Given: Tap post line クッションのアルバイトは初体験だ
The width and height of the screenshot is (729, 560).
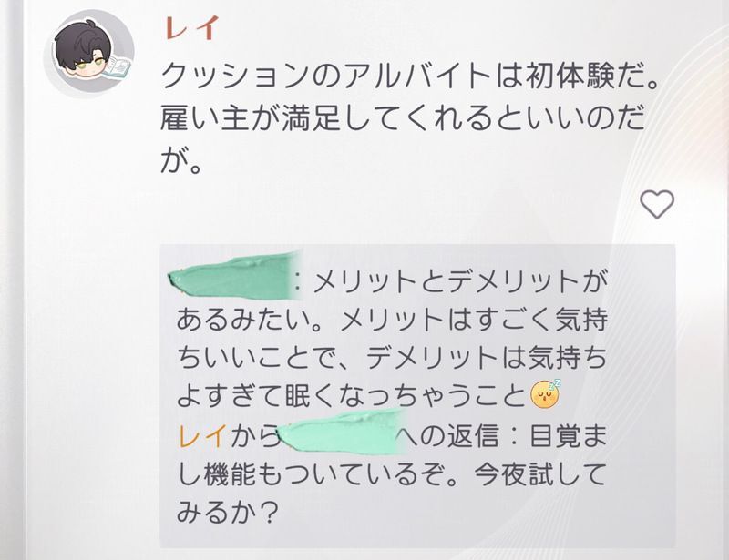Looking at the screenshot, I should click(410, 76).
